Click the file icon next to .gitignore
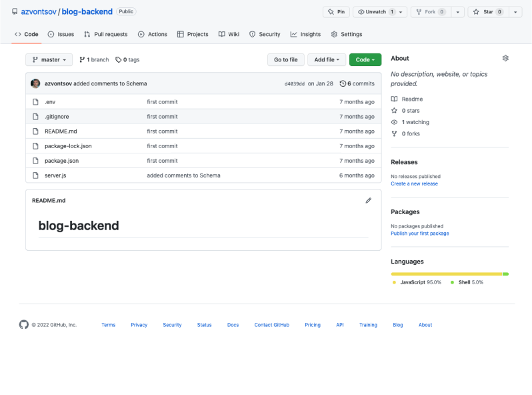The height and width of the screenshot is (395, 532). tap(35, 117)
